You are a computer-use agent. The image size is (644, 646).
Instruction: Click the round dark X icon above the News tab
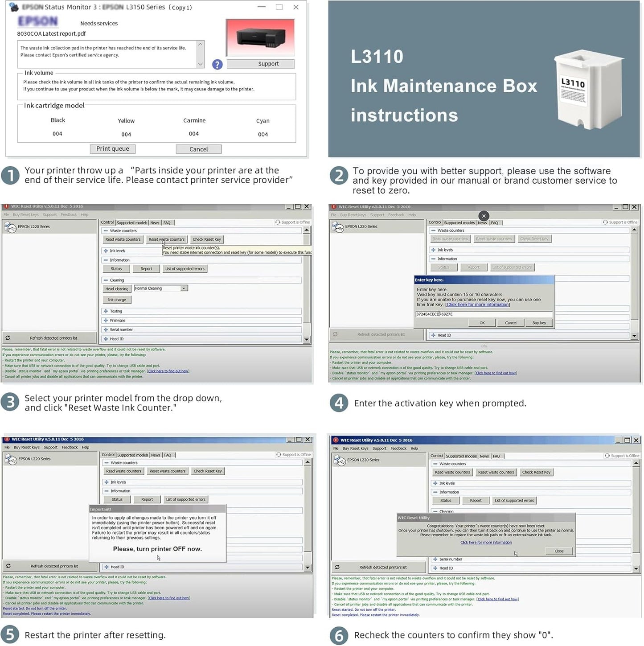point(484,216)
